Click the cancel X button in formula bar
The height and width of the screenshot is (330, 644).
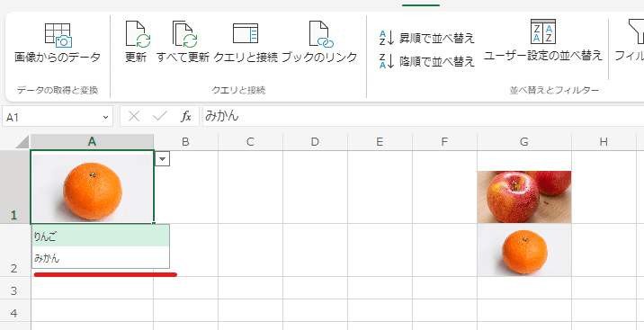(134, 117)
